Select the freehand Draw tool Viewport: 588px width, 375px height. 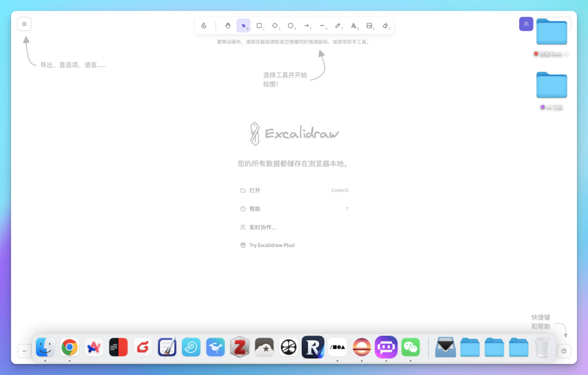[x=338, y=25]
